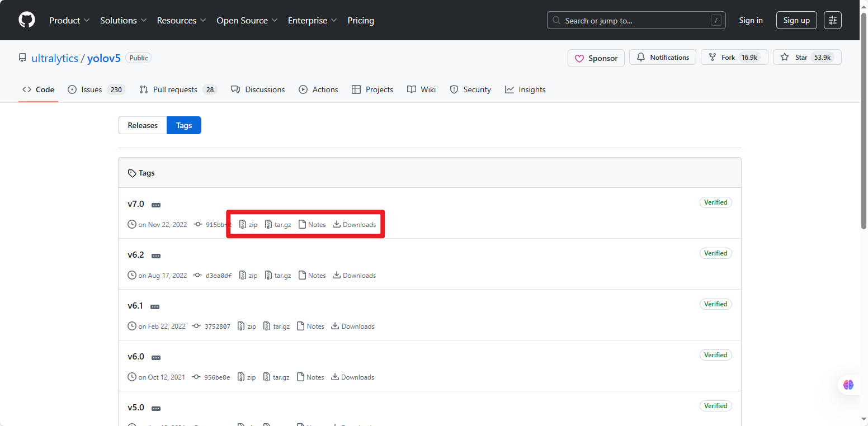Screen dimensions: 868x426
Task: Download the v7.0 zip archive
Action: (248, 225)
